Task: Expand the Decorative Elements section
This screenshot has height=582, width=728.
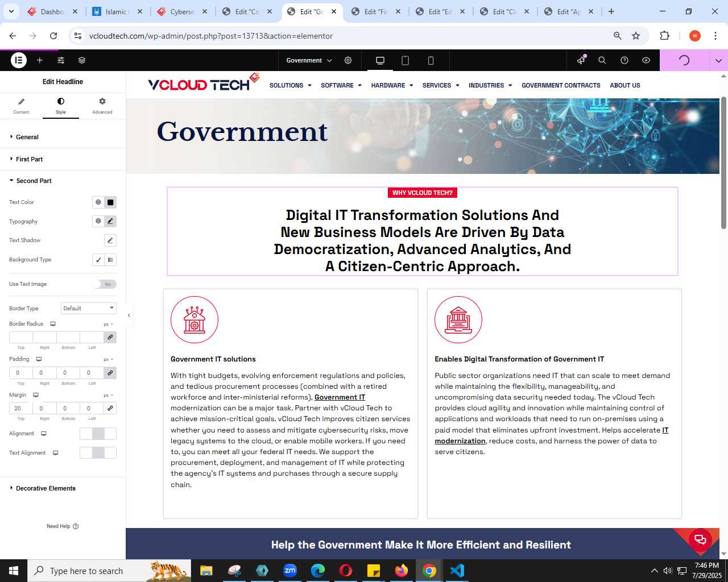Action: click(63, 488)
